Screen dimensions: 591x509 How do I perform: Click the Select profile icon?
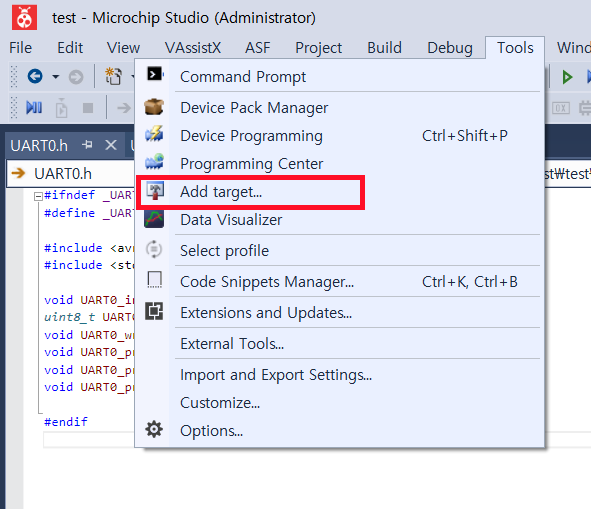click(154, 249)
